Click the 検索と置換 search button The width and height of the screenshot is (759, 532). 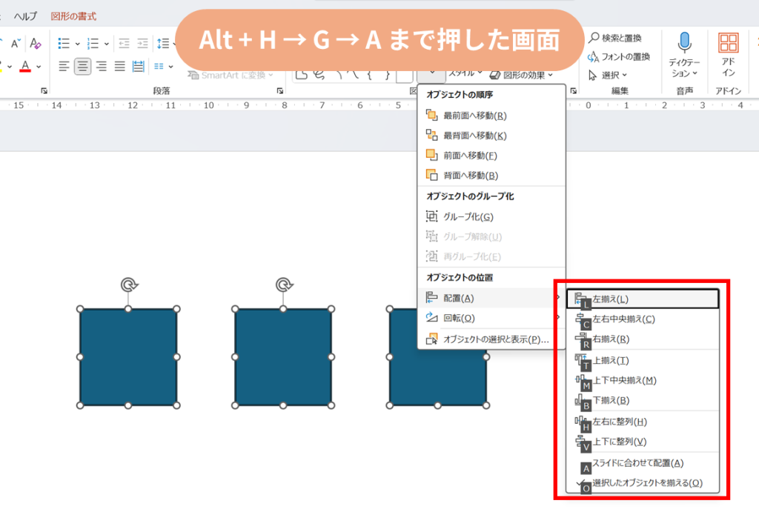614,38
